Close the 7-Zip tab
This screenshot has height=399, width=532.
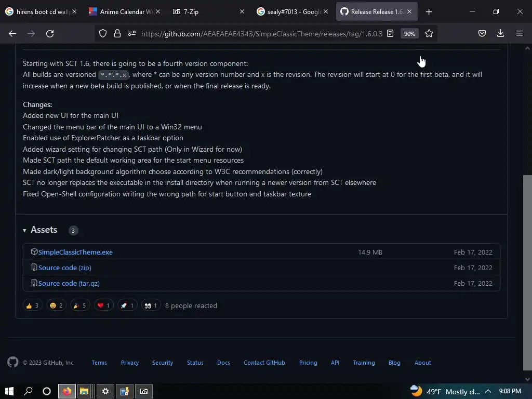pos(242,11)
